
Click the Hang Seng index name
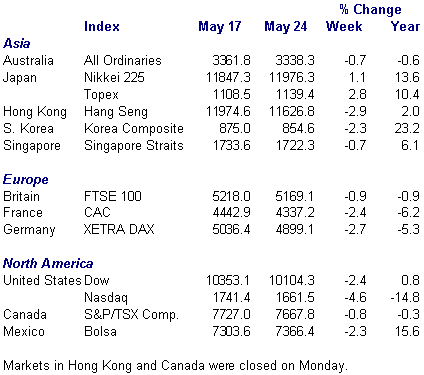(x=116, y=112)
